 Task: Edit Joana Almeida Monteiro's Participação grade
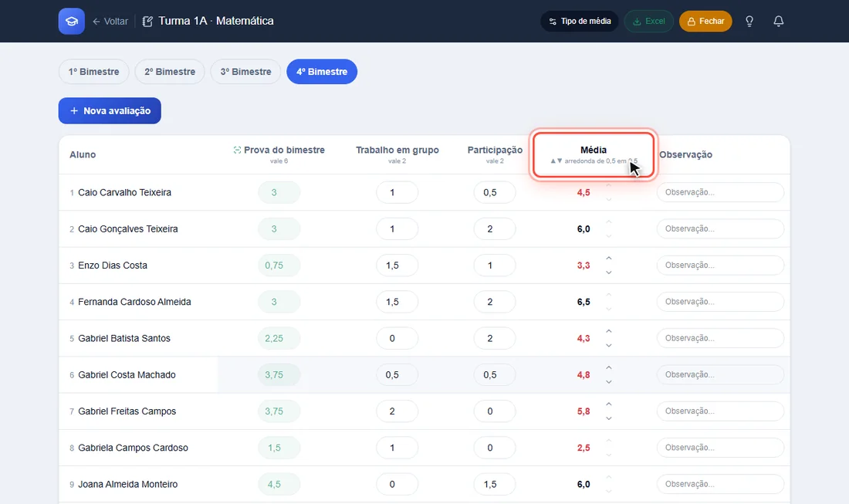click(494, 484)
